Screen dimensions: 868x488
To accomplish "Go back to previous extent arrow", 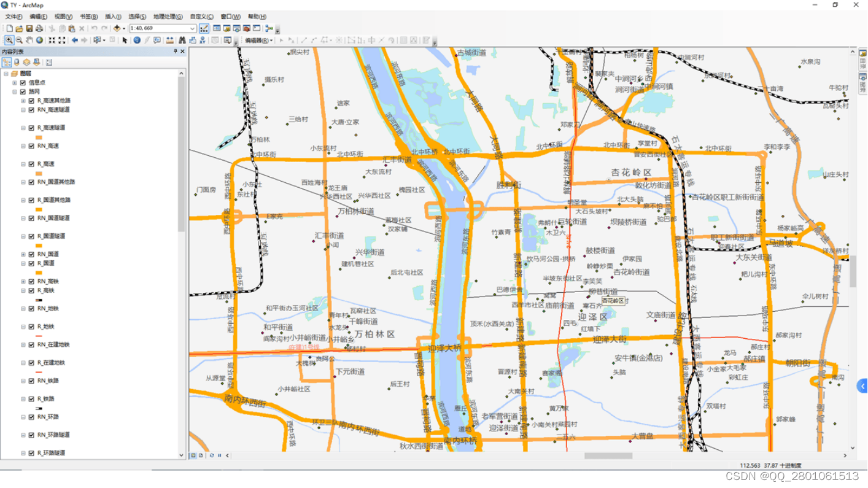I will 75,41.
